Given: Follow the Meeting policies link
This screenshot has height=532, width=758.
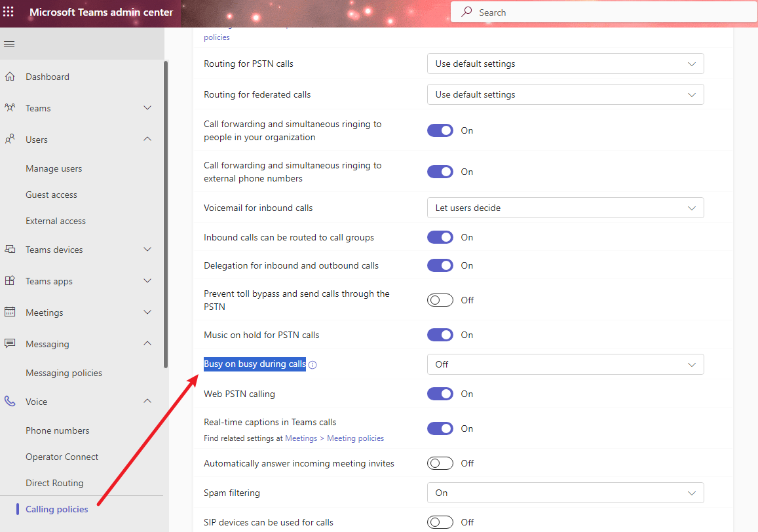Looking at the screenshot, I should 355,438.
